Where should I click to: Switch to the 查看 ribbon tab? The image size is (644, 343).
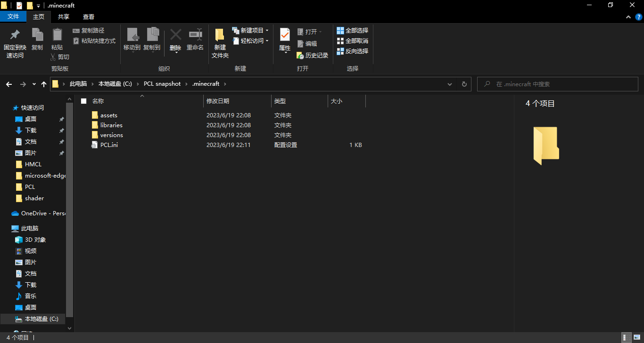click(x=89, y=16)
